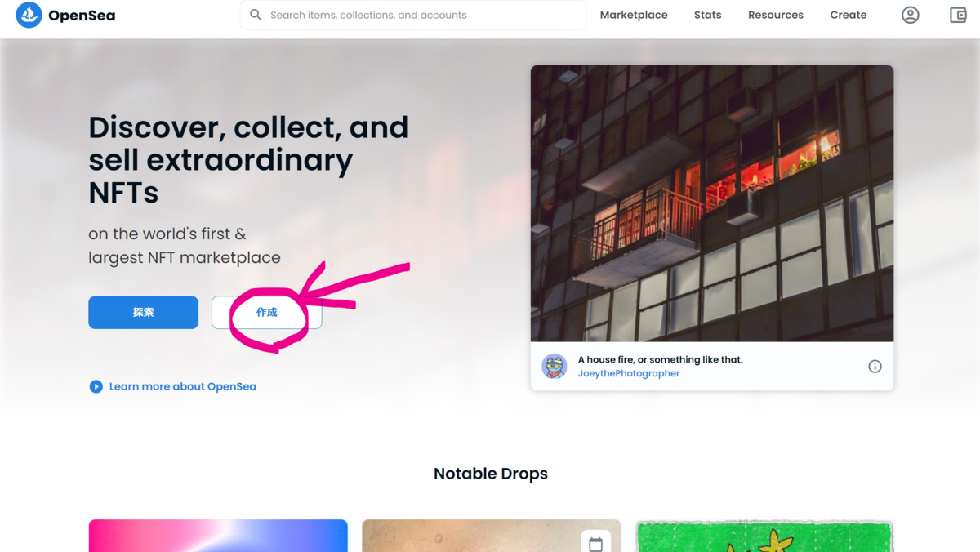Open the account profile icon
This screenshot has width=980, height=552.
click(x=911, y=15)
